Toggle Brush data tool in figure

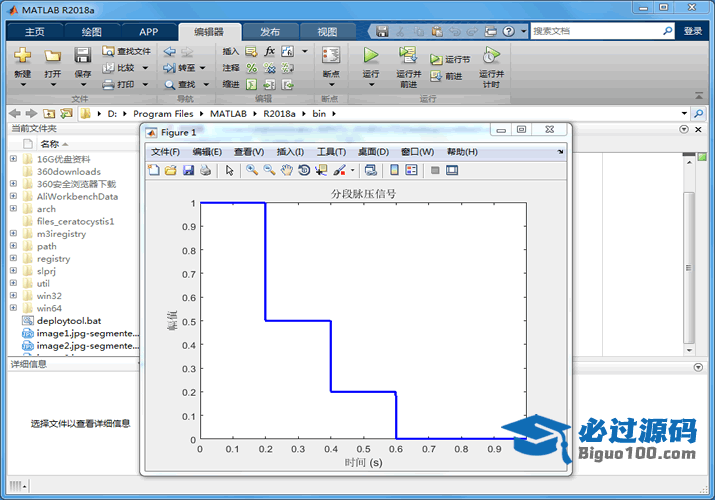(339, 170)
